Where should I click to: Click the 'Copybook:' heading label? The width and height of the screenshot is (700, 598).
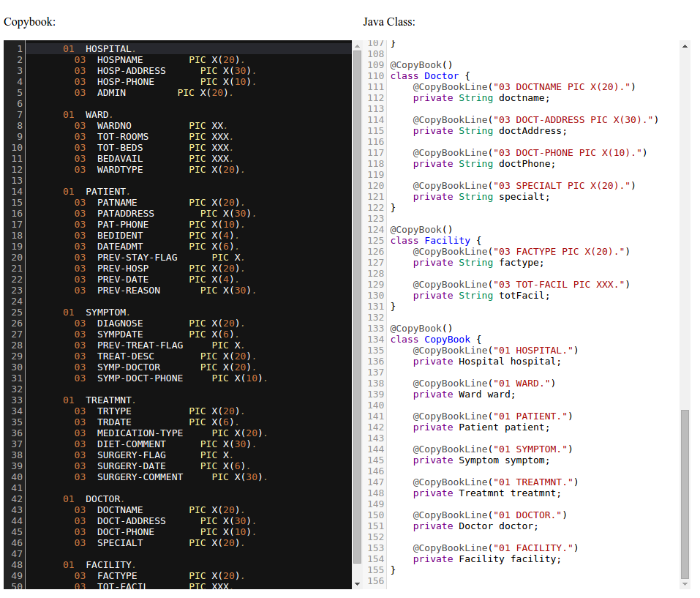pos(29,22)
